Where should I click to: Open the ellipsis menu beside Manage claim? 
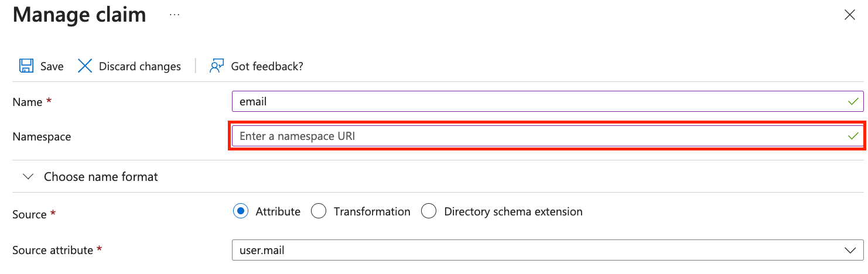tap(175, 15)
